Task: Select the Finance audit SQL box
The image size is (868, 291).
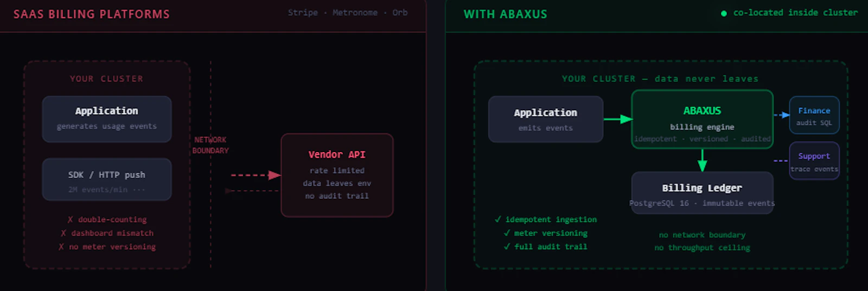Action: [x=814, y=115]
